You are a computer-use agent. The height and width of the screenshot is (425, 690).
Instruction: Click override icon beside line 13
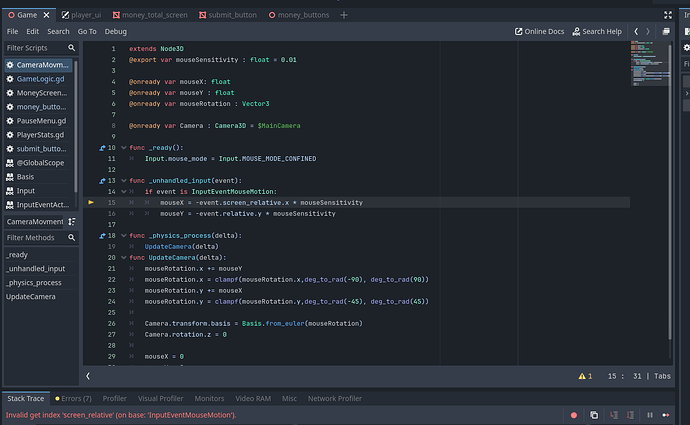coord(102,181)
